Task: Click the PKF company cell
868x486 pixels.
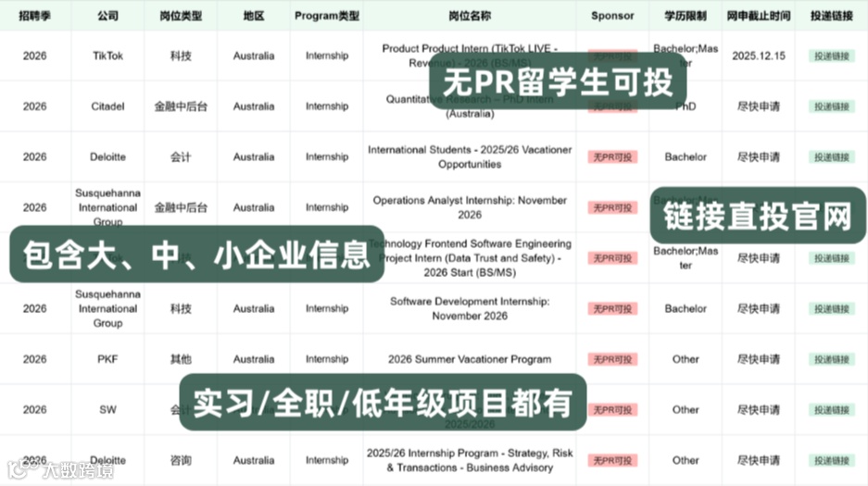Action: (x=108, y=359)
